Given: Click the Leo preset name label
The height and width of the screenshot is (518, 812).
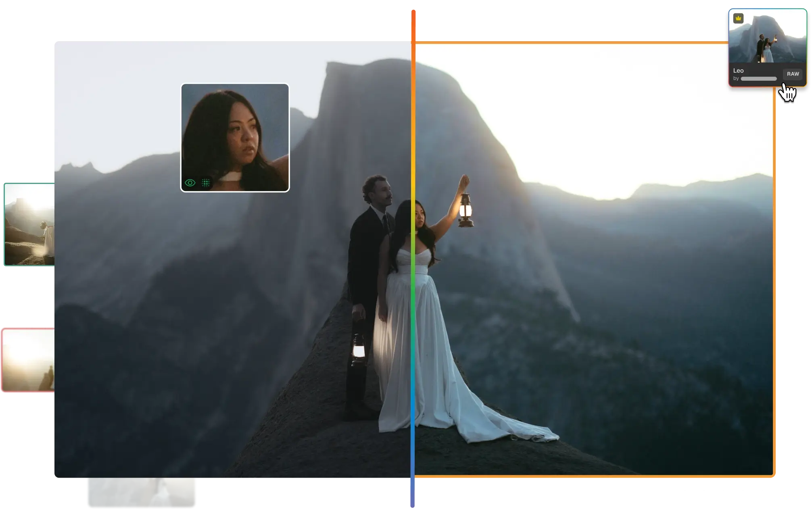Looking at the screenshot, I should click(738, 71).
